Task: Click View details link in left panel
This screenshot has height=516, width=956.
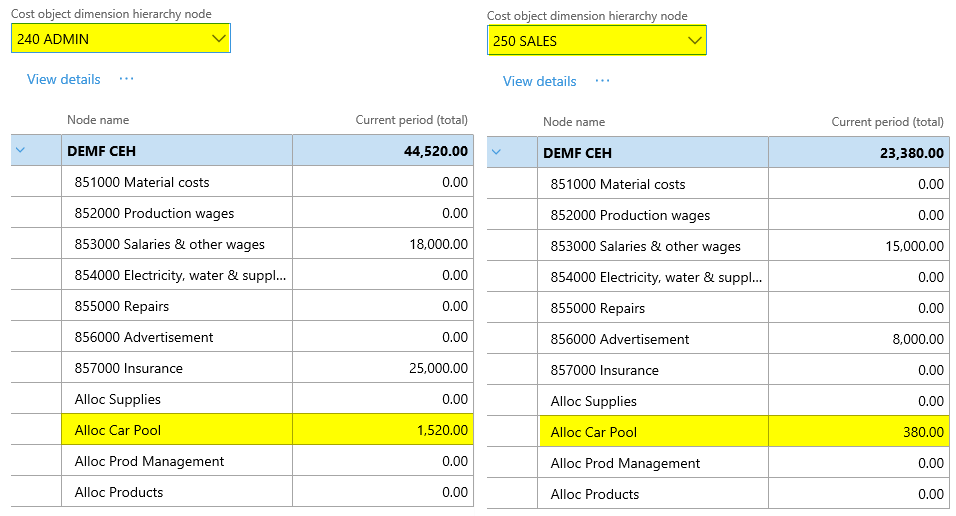Action: tap(63, 79)
